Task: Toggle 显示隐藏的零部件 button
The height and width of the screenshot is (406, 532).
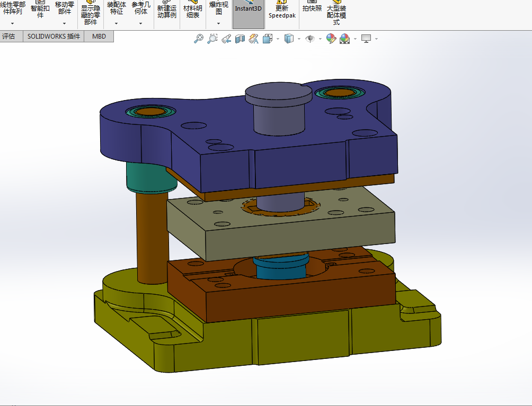Action: [x=90, y=13]
